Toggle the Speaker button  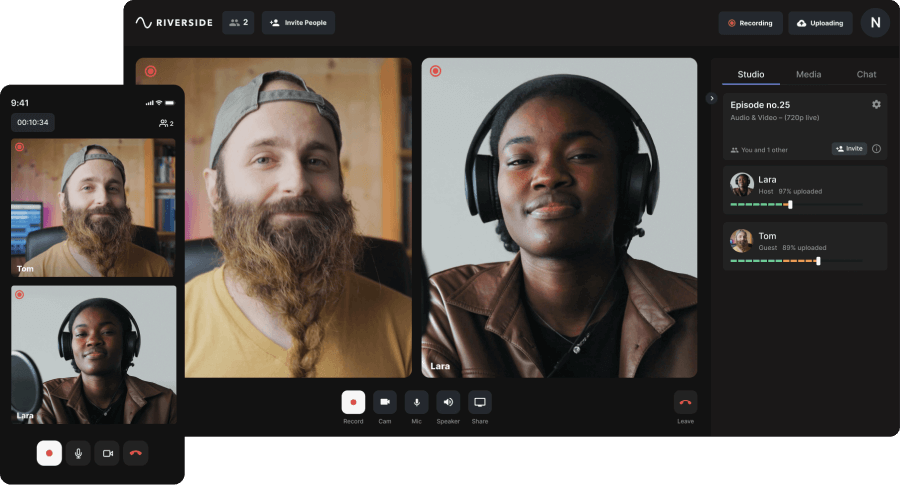[x=448, y=402]
